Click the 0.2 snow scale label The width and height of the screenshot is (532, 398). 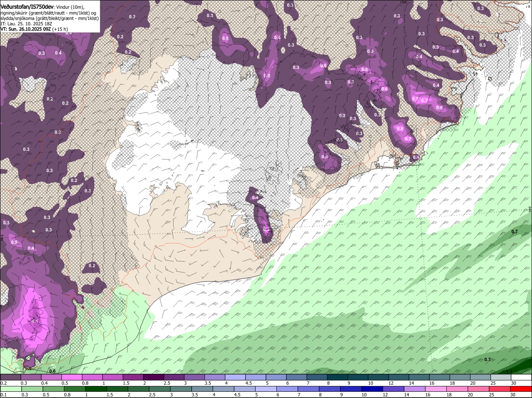4,383
